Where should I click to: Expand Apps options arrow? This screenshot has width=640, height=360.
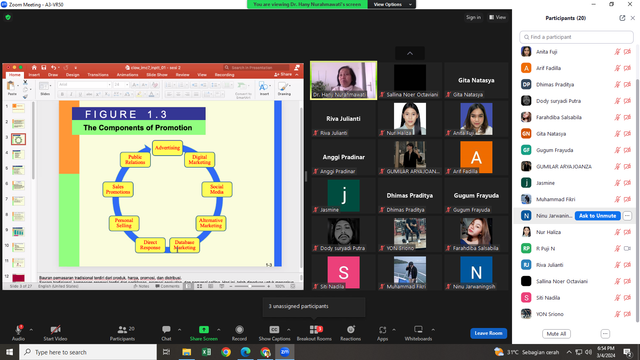[x=394, y=329]
